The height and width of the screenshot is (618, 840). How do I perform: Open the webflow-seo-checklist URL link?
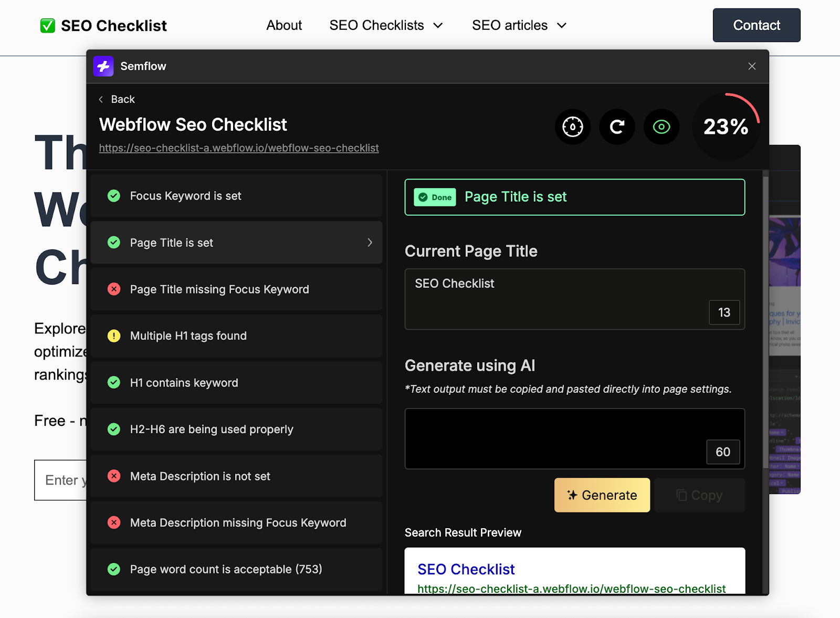tap(239, 148)
